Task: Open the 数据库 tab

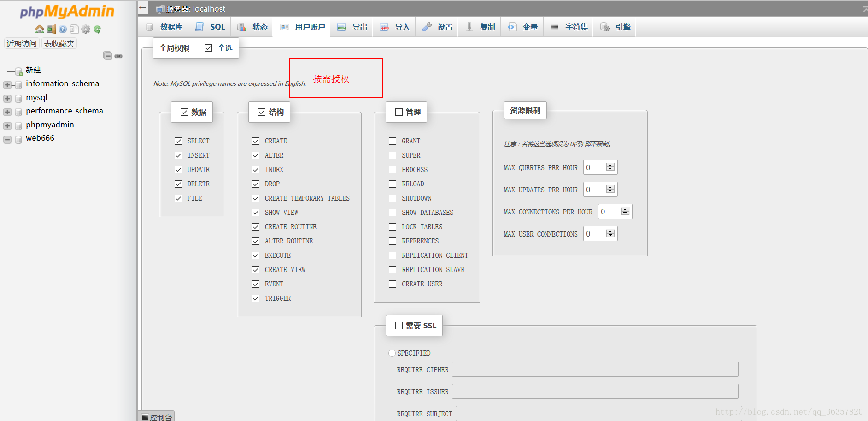Action: (x=164, y=27)
